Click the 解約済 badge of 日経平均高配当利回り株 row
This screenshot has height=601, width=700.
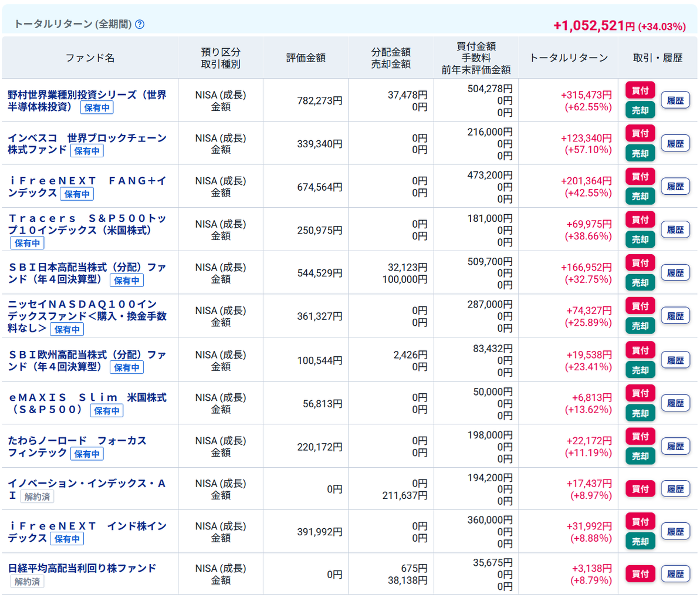coord(27,582)
